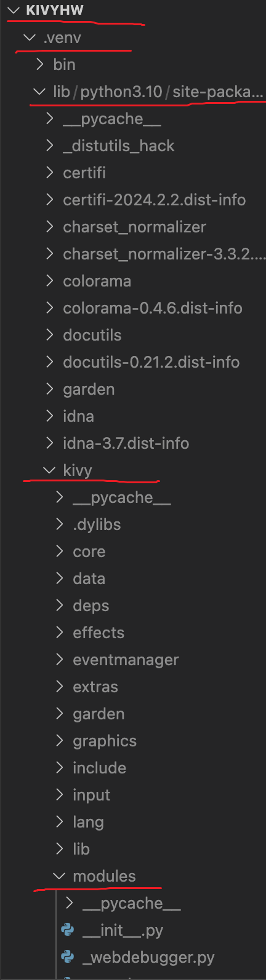Open the __init__.py file
The height and width of the screenshot is (980, 266).
(123, 930)
